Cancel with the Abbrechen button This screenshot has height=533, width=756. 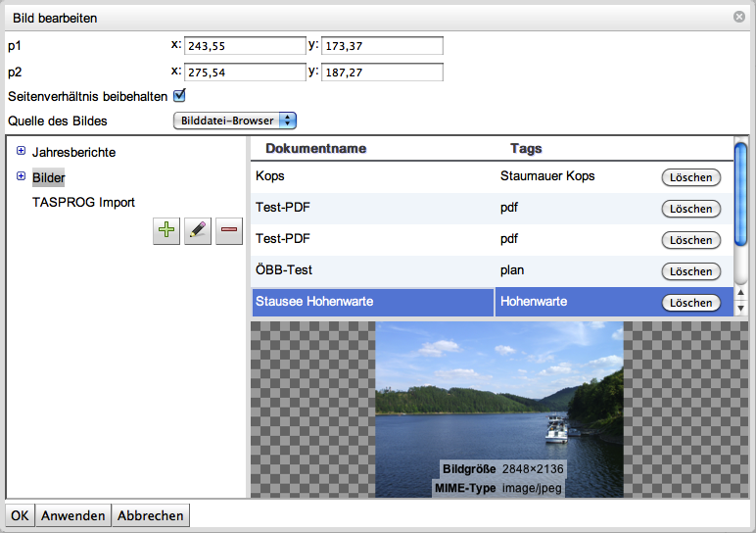pyautogui.click(x=151, y=515)
